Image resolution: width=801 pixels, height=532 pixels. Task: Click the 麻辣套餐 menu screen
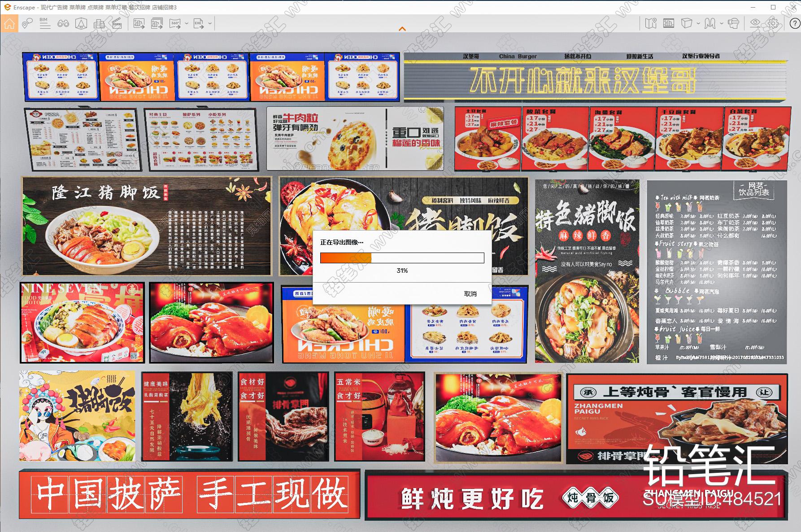488,139
